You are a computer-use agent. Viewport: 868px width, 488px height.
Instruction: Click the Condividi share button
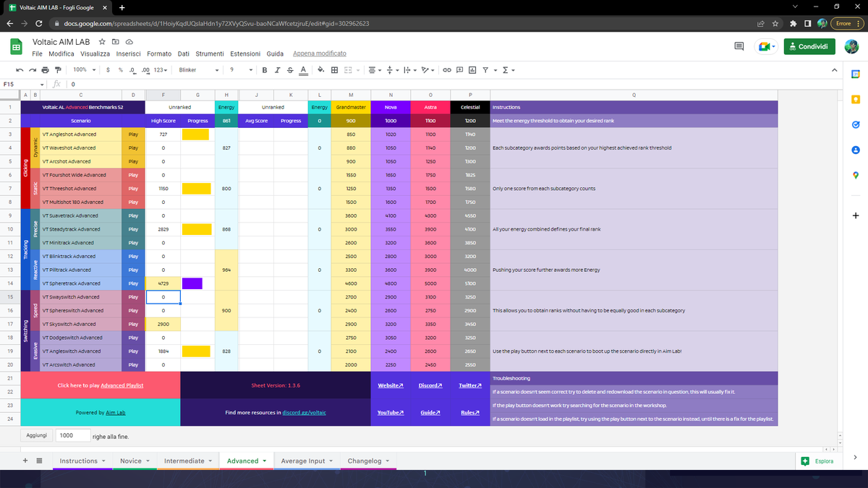coord(810,46)
